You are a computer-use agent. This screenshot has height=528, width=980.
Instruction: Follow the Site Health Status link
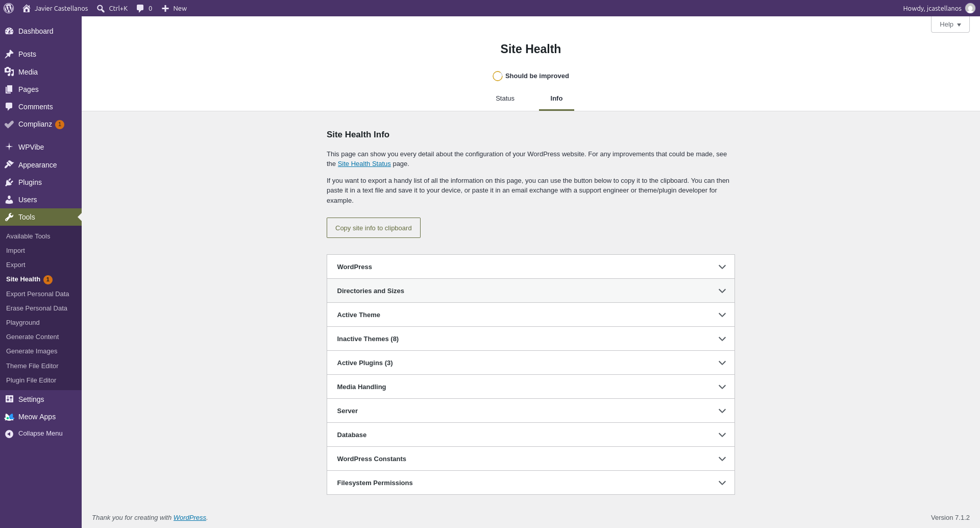click(364, 164)
